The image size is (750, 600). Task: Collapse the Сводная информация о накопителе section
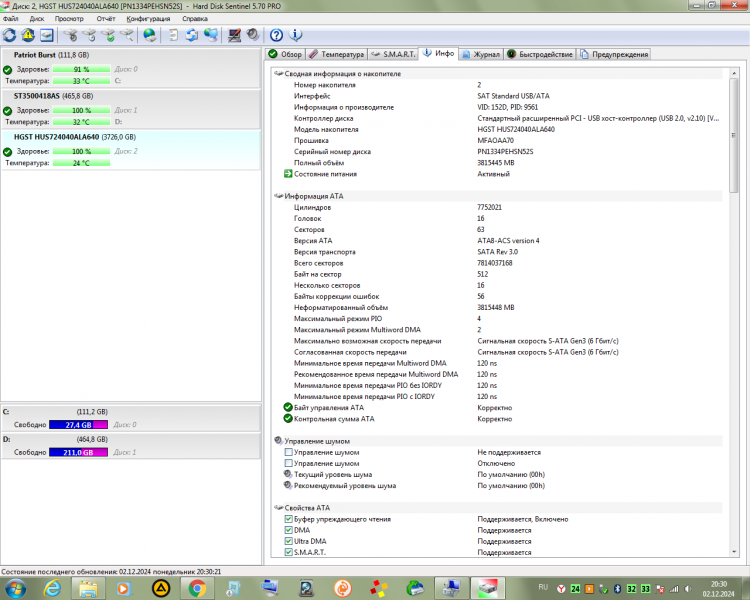point(497,74)
